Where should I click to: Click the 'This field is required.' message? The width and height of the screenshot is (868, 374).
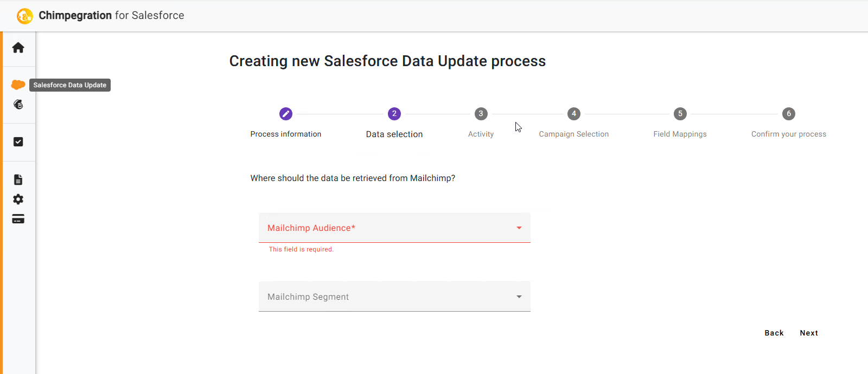tap(301, 249)
